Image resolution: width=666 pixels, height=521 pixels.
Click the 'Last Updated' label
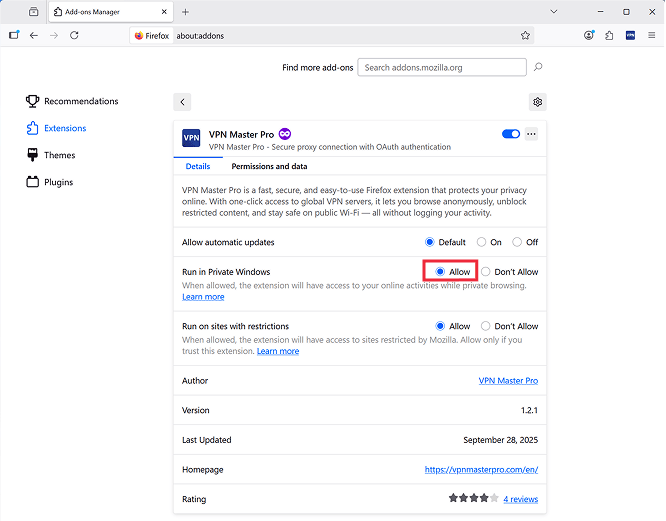[206, 440]
